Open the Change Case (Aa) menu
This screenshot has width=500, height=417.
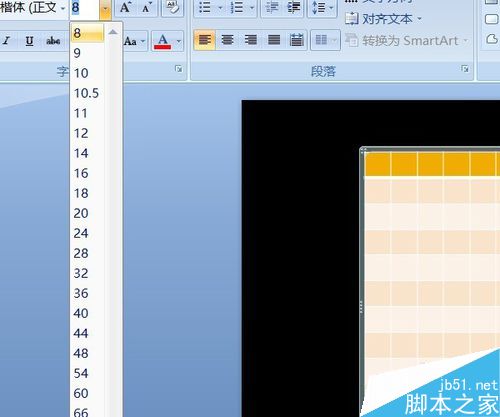pos(135,41)
